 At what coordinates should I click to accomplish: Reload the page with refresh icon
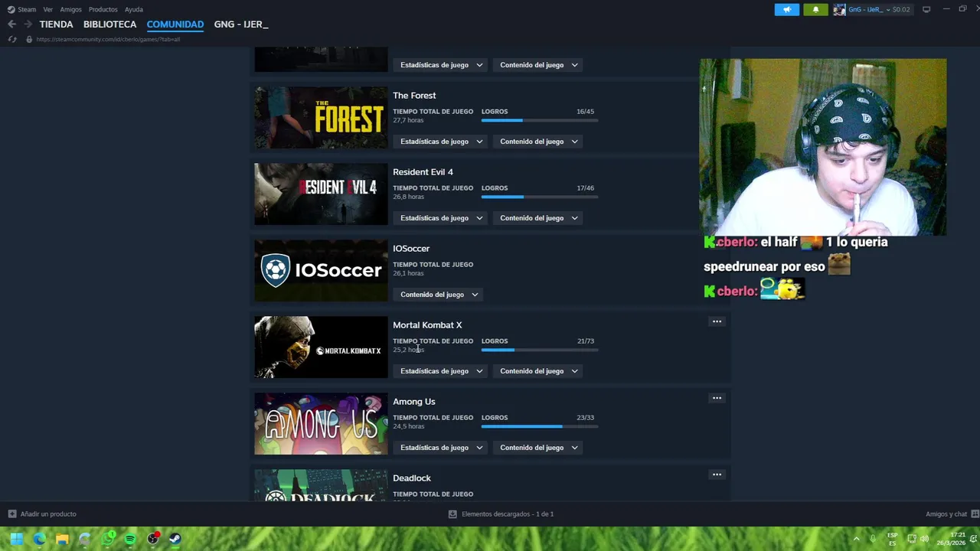pos(11,39)
